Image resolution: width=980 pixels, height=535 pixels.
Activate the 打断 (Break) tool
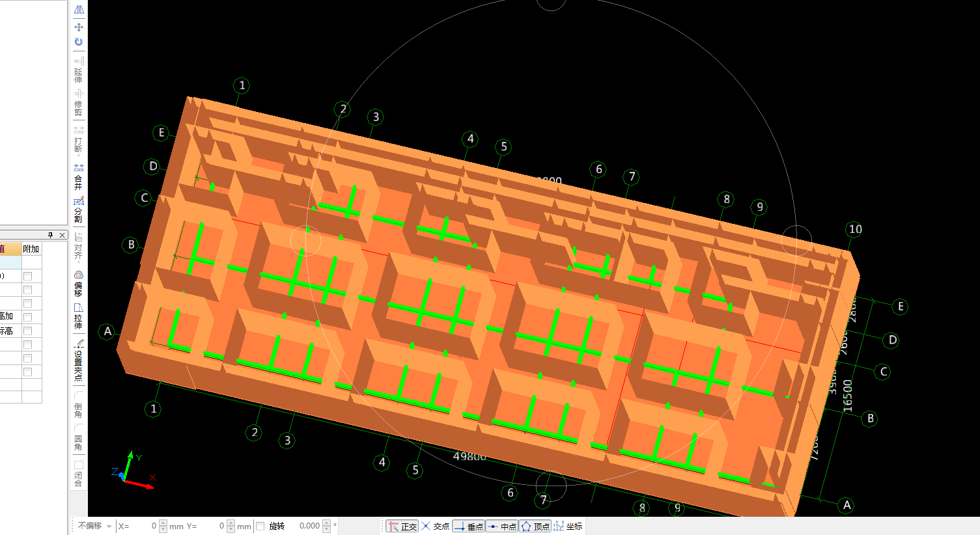click(x=79, y=139)
